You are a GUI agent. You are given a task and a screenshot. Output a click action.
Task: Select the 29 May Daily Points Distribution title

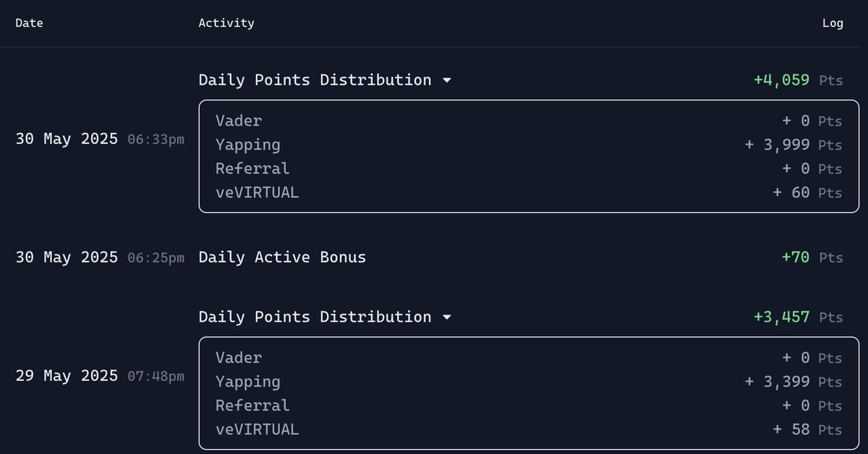[x=315, y=317]
